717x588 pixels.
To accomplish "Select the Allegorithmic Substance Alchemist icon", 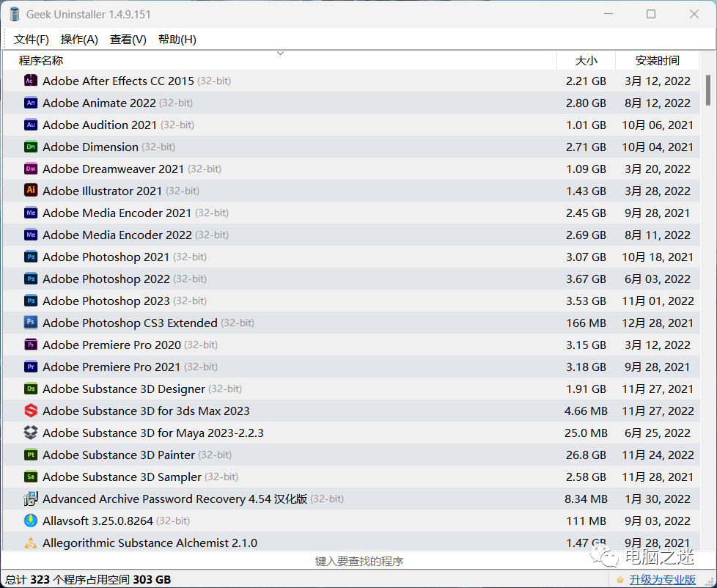I will [31, 543].
